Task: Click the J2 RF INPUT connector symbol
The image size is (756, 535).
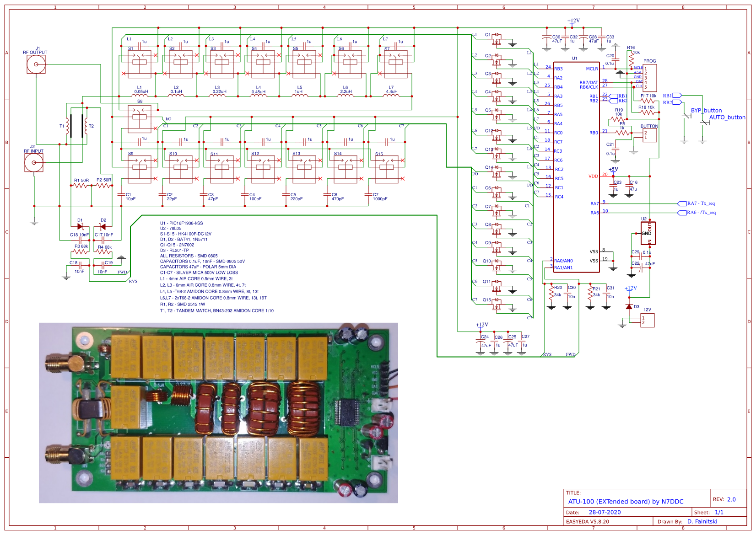Action: 33,162
